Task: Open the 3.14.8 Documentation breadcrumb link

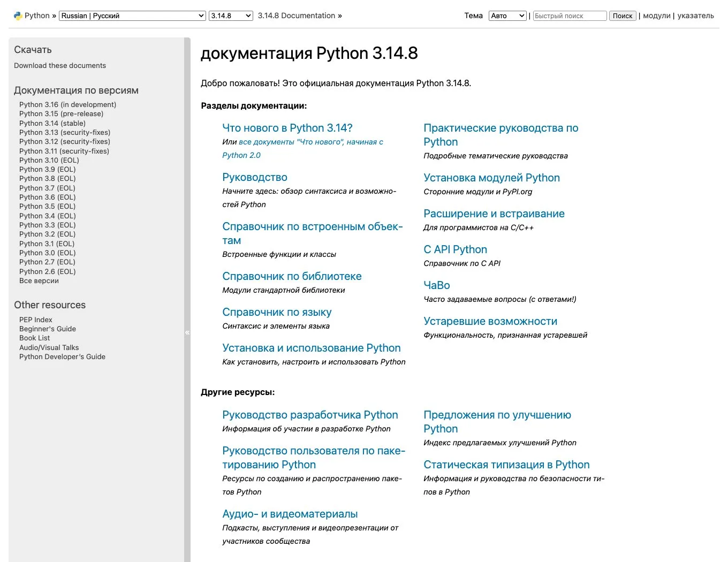Action: pyautogui.click(x=297, y=16)
